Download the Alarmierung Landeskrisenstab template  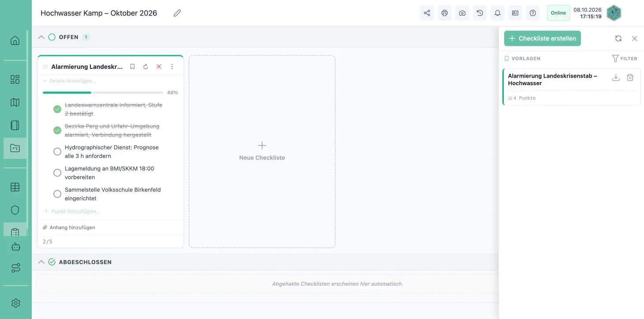[x=616, y=78]
